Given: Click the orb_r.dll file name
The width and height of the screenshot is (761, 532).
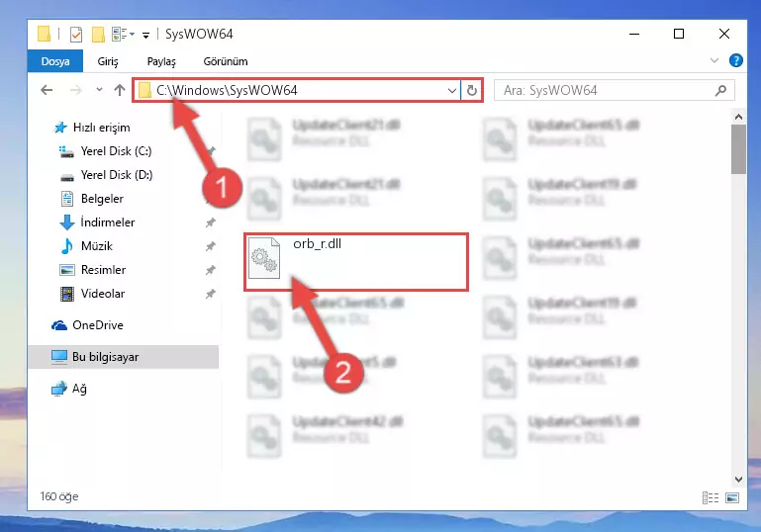Looking at the screenshot, I should (317, 243).
